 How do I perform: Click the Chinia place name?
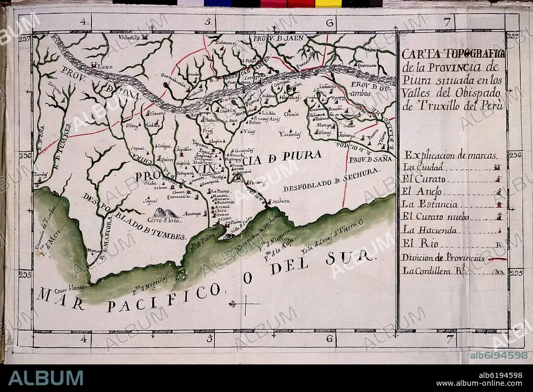[291, 114]
